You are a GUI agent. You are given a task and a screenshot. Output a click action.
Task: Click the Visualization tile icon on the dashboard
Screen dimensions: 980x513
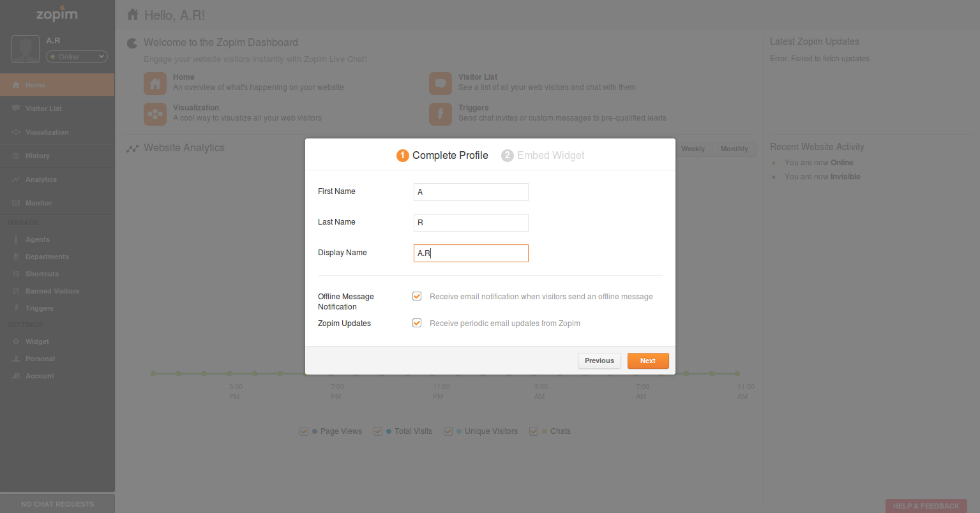point(155,114)
